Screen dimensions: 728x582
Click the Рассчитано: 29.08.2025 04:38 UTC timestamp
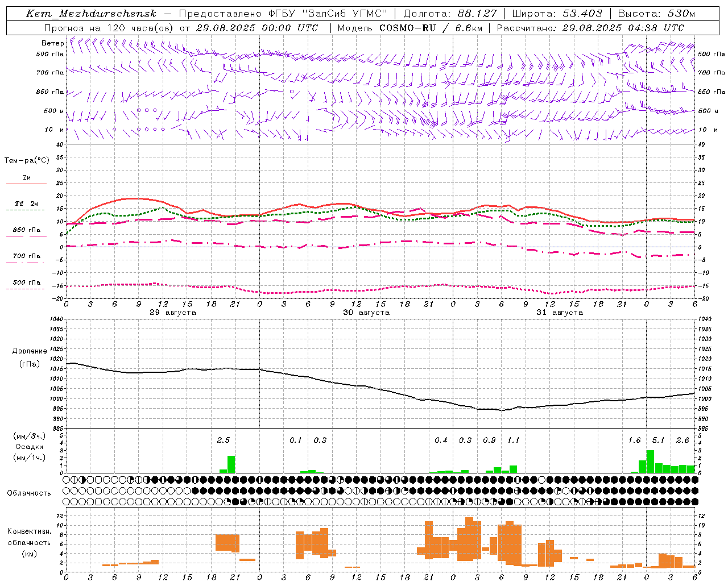[590, 28]
